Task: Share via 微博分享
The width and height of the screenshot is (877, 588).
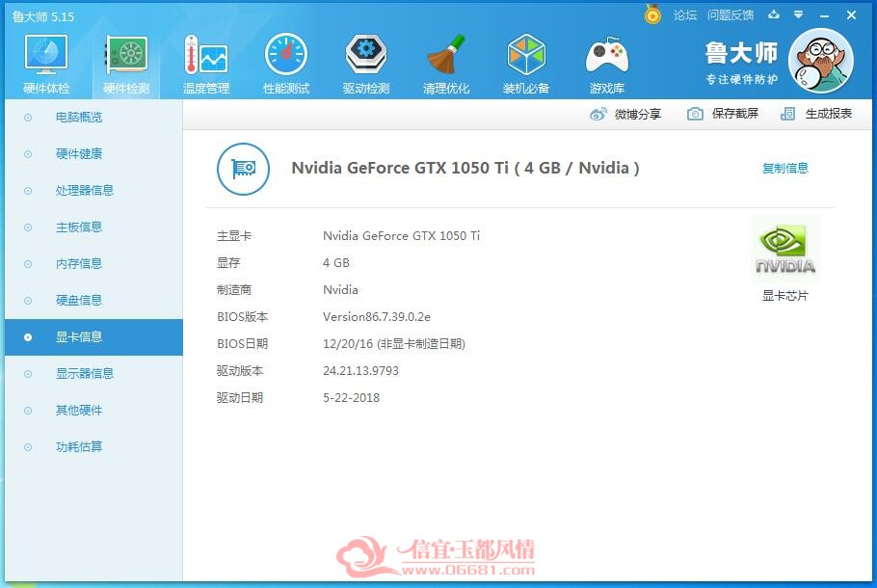Action: click(x=625, y=114)
